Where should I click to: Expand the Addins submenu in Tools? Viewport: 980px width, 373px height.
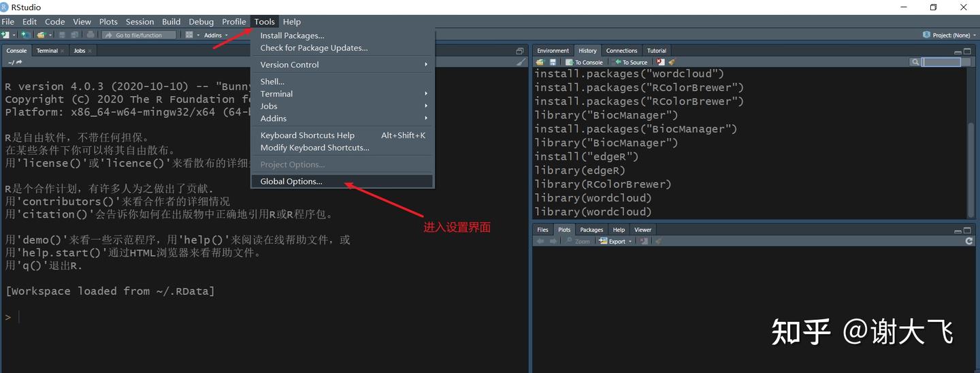tap(342, 118)
